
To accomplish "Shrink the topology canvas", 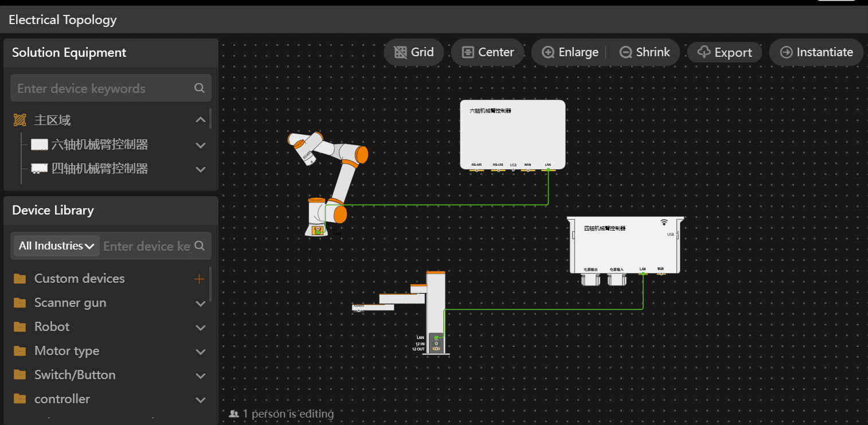I will [x=644, y=52].
